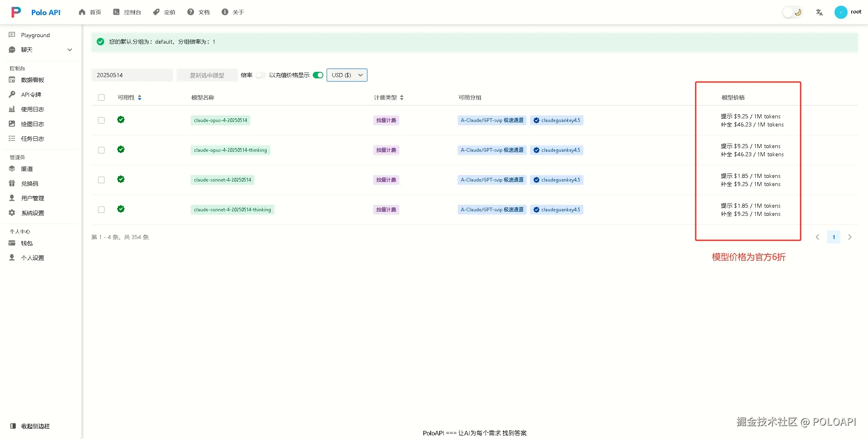
Task: Go to the previous page arrow
Action: tap(817, 237)
